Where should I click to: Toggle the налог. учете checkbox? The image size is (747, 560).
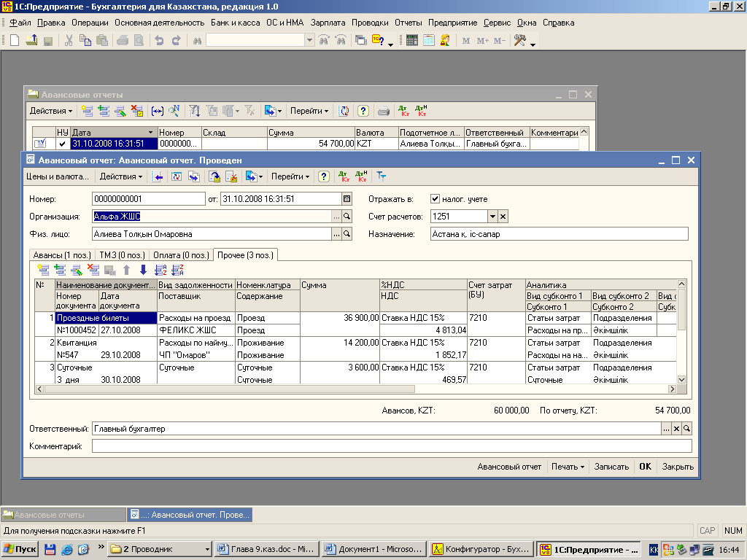[x=435, y=199]
